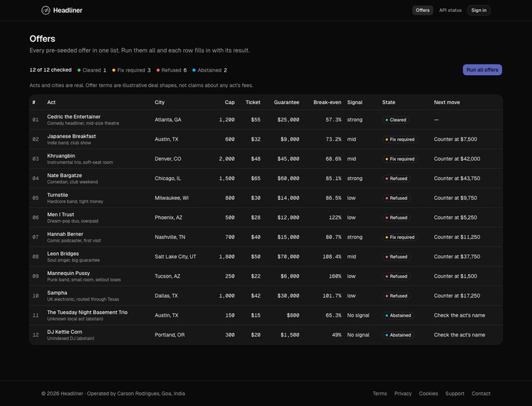
Task: Click the State column header
Action: 389,102
